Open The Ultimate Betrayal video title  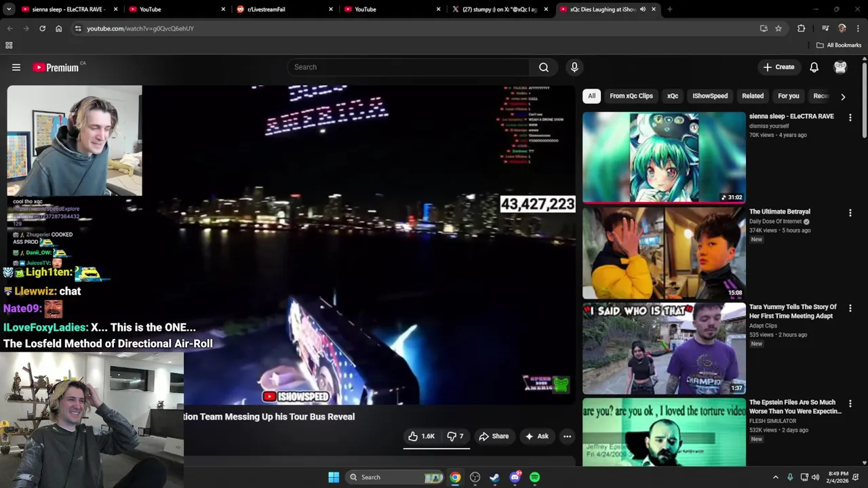[x=780, y=211]
